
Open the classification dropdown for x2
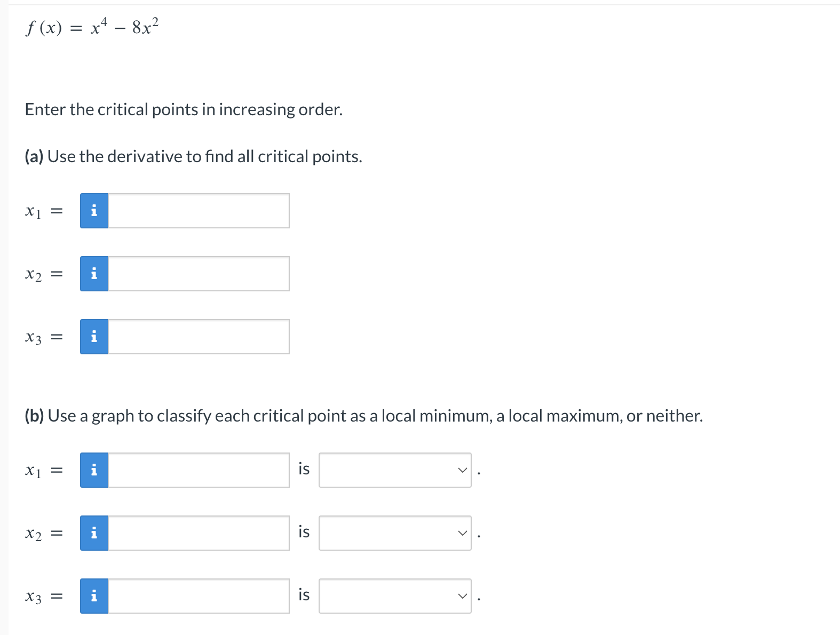395,533
